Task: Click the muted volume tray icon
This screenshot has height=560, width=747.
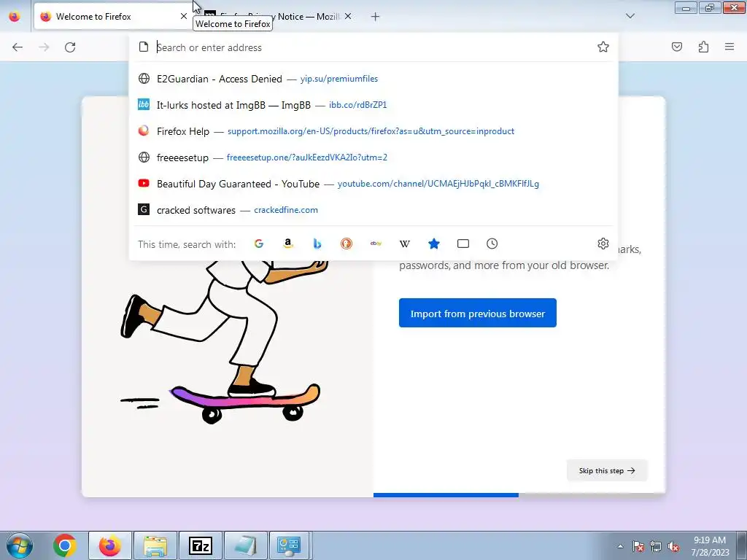Action: pyautogui.click(x=673, y=546)
